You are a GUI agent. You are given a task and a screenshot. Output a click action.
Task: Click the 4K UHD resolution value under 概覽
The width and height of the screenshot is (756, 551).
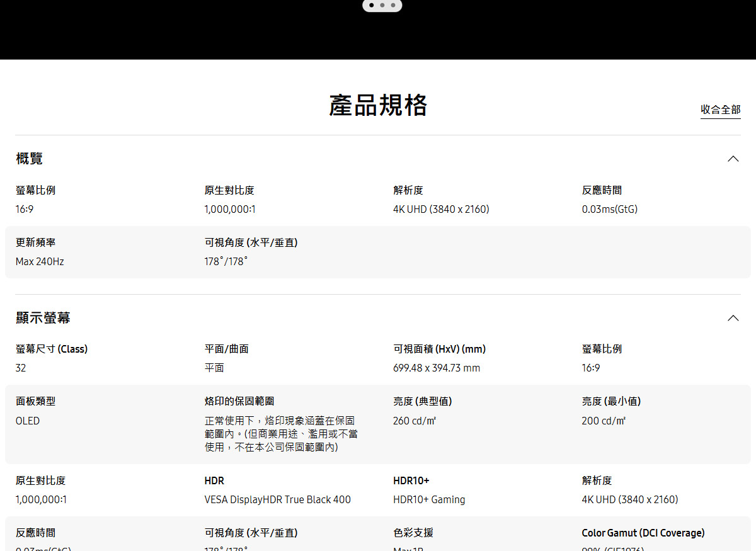point(441,209)
